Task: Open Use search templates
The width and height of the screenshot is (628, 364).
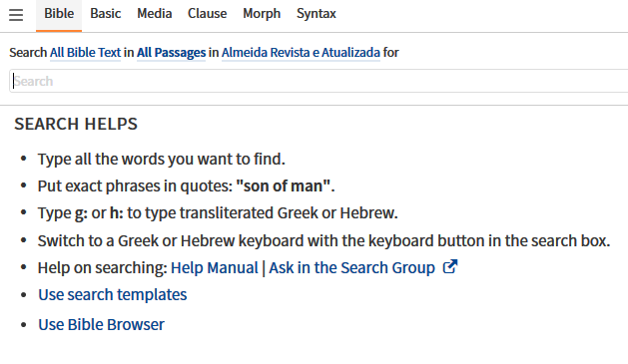Action: point(113,295)
